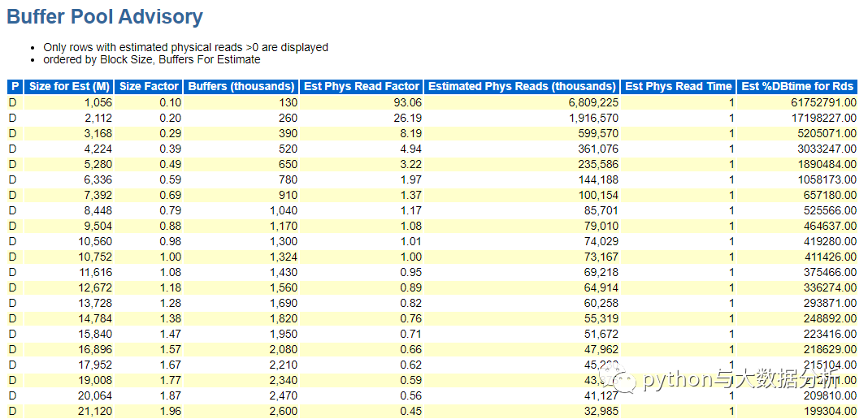The image size is (868, 419).
Task: Click the size cell 21,120
Action: point(97,411)
